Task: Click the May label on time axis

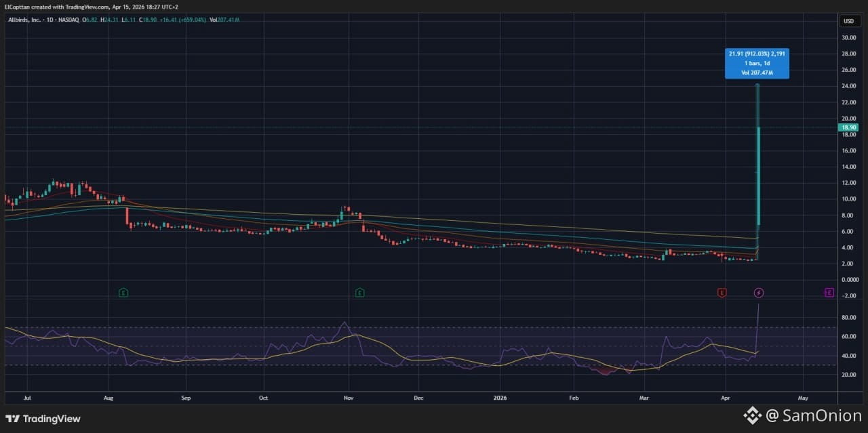Action: pyautogui.click(x=803, y=398)
